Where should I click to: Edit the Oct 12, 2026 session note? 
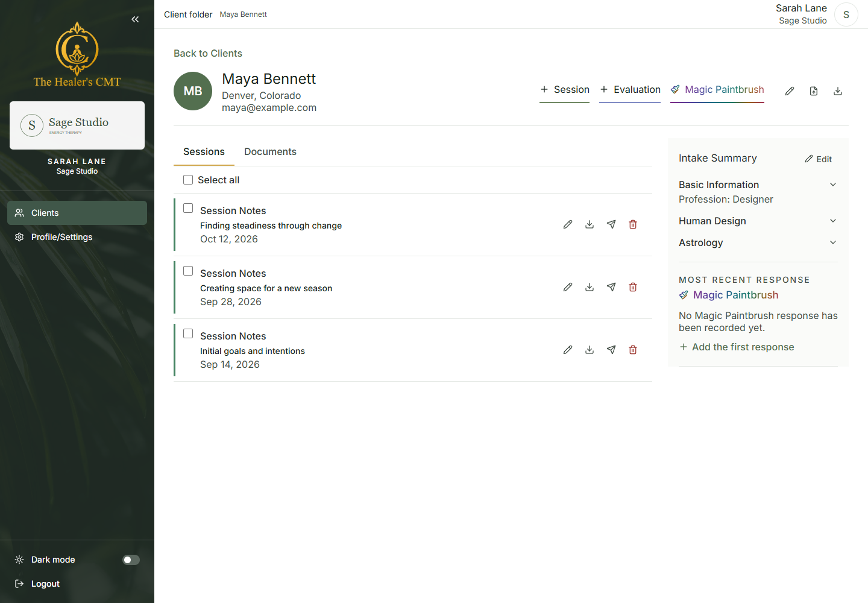point(568,224)
